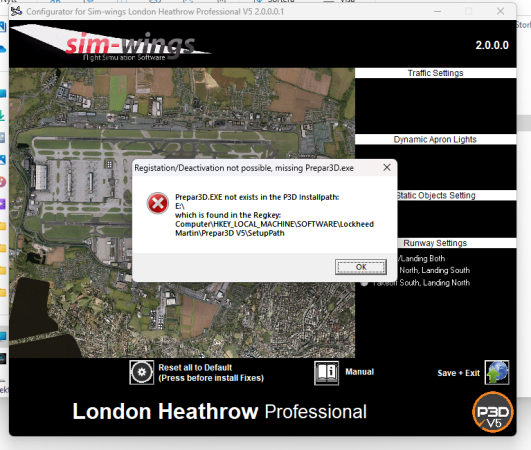
Task: Open the Traffic Settings section header
Action: coord(436,73)
